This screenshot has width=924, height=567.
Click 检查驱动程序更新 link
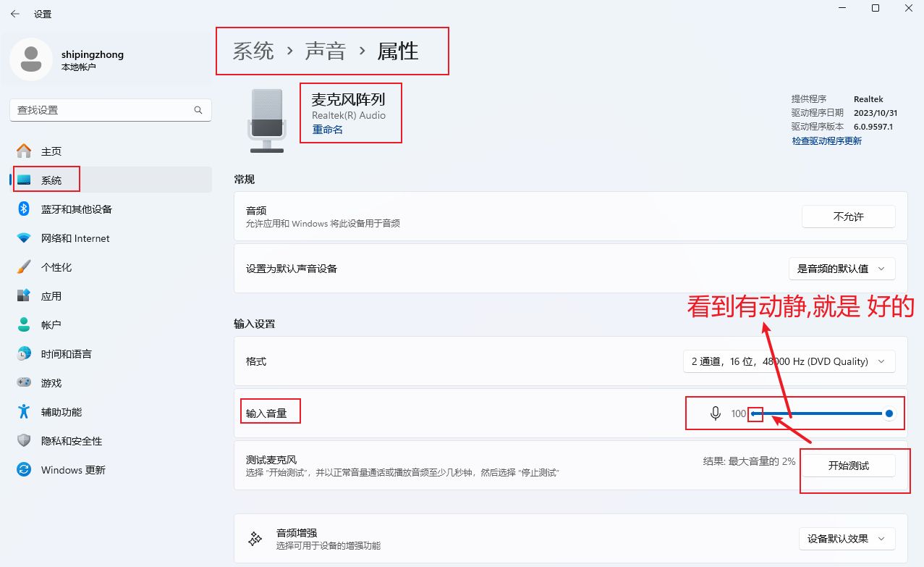pyautogui.click(x=826, y=141)
